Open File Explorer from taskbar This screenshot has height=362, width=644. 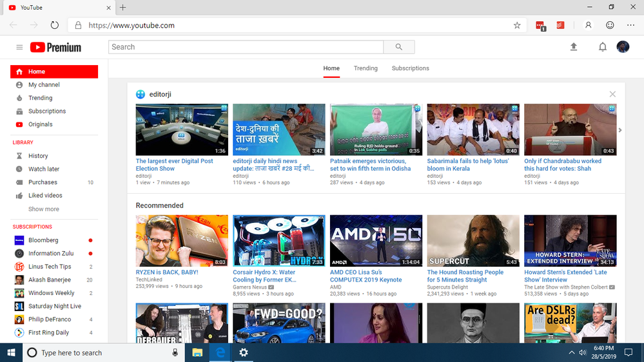pos(197,352)
